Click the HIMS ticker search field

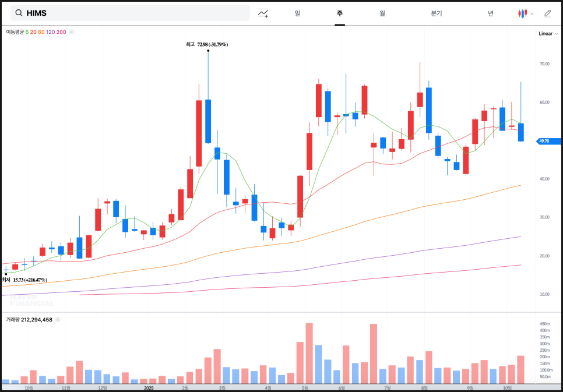click(x=134, y=13)
